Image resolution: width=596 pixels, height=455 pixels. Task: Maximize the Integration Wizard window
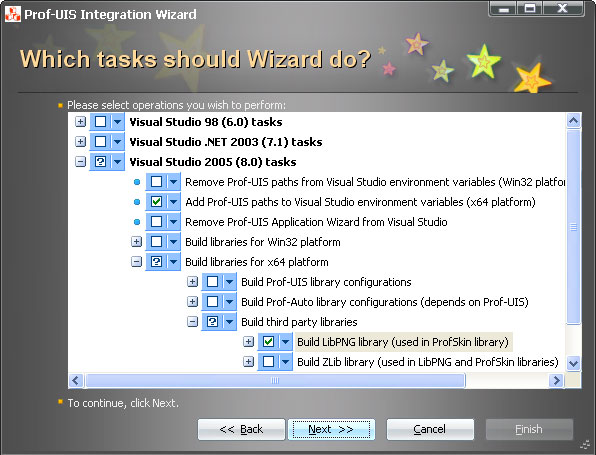click(529, 8)
